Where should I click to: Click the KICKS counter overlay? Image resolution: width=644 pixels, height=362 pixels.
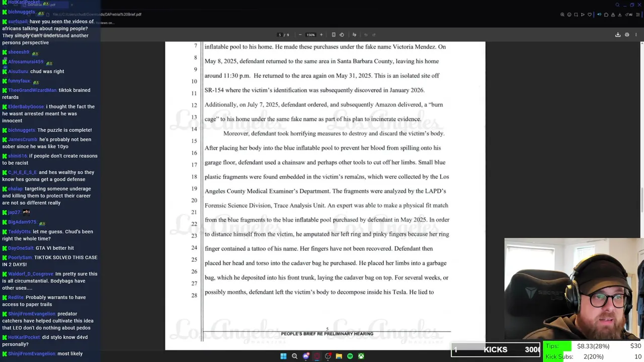496,349
